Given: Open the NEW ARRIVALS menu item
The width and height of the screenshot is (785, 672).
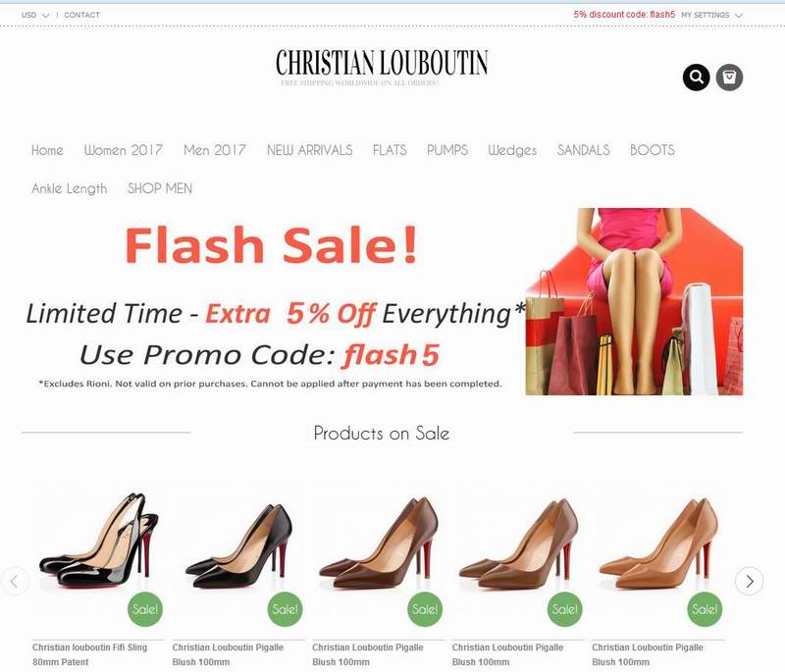Looking at the screenshot, I should (x=309, y=150).
